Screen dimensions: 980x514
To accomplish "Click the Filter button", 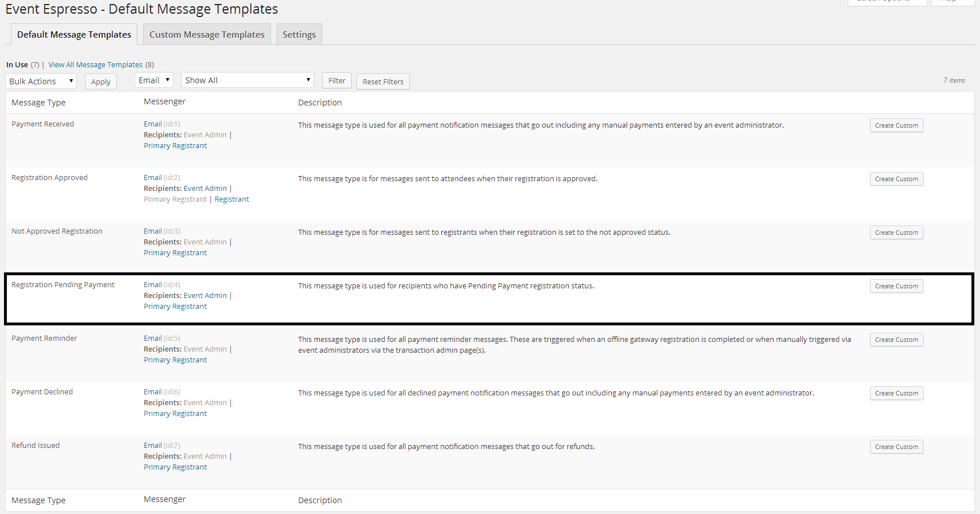I will tap(337, 80).
